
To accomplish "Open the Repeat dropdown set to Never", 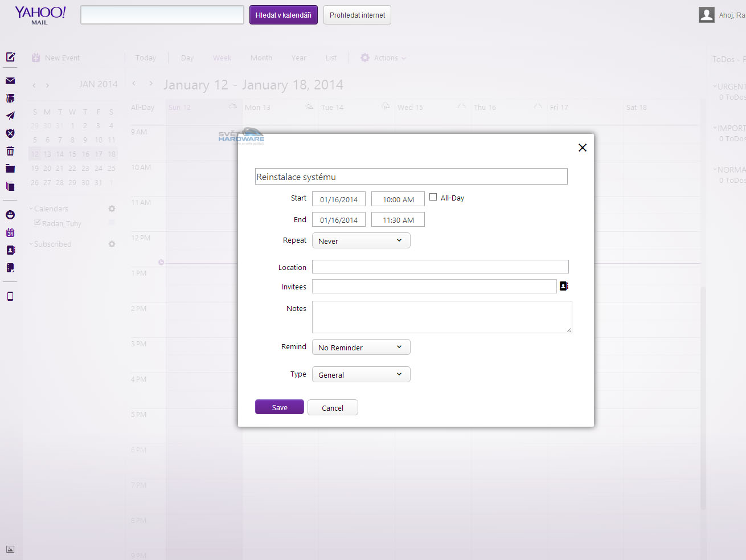I will pyautogui.click(x=361, y=241).
